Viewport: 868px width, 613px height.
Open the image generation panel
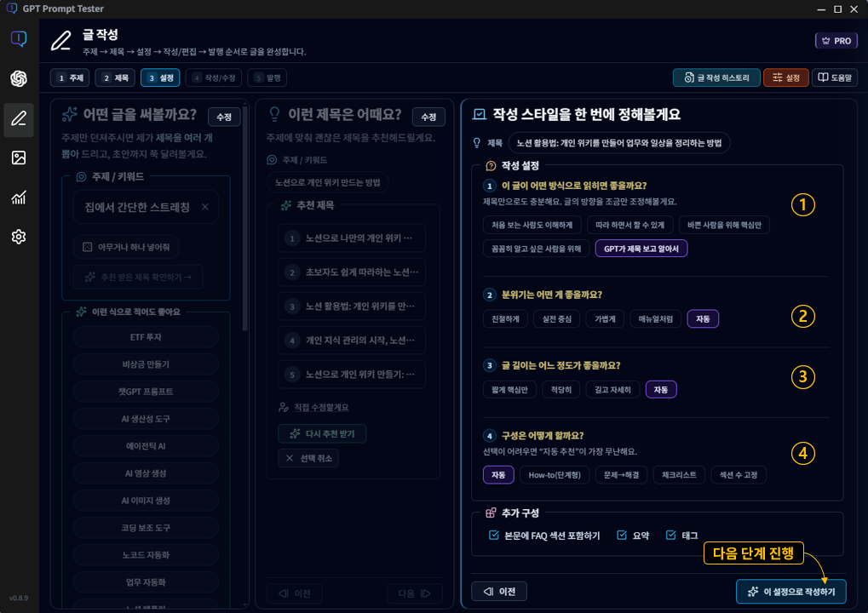[x=19, y=158]
